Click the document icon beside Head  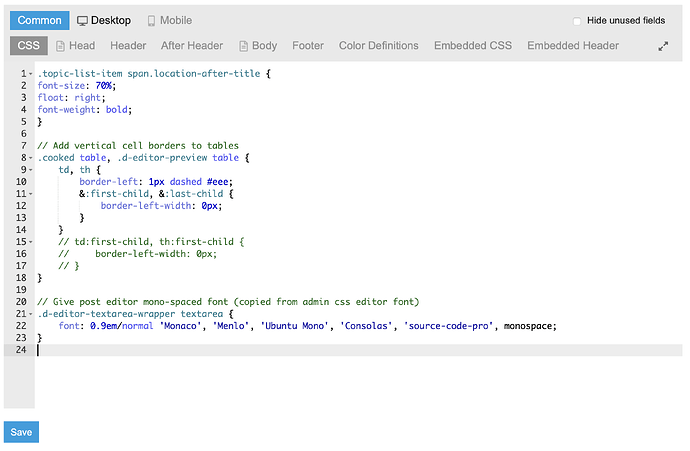coord(60,46)
